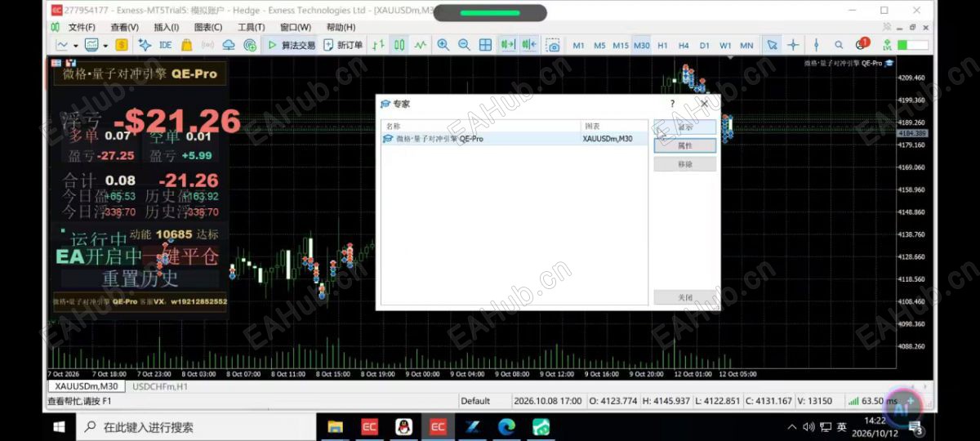The width and height of the screenshot is (980, 441).
Task: Open the IDE MetaEditor button
Action: point(165,45)
